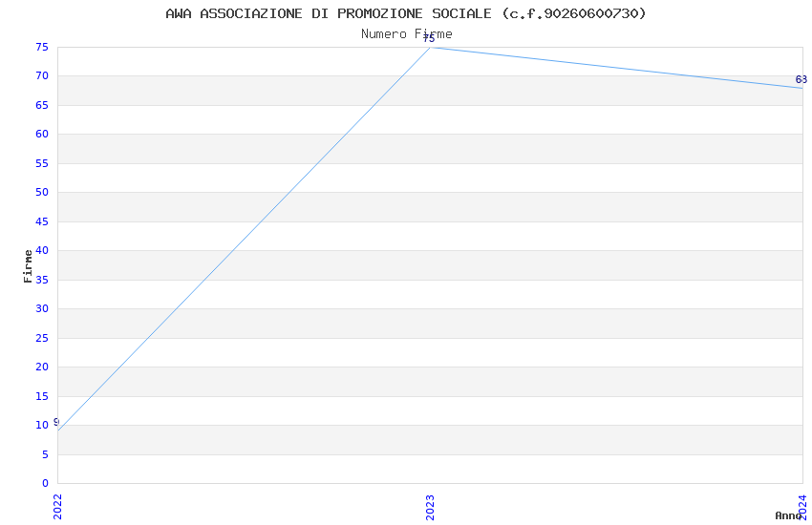Click the chart title AWA ASSOCIAZIONE DI PROMOZIONE SOCIALE

tap(406, 13)
